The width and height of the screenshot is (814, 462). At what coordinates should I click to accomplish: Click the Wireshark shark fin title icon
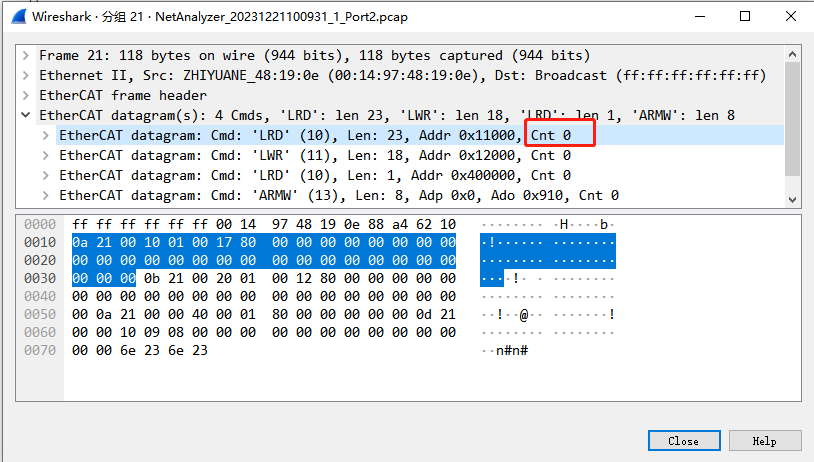19,17
